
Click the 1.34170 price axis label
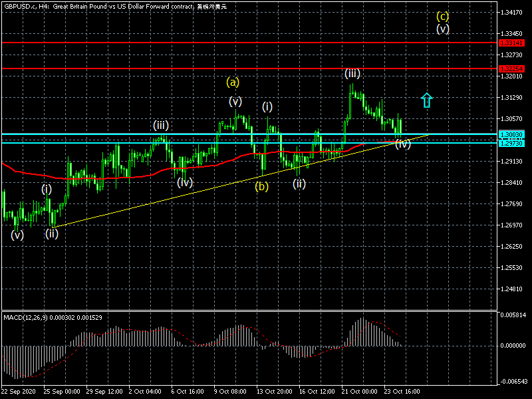[x=511, y=13]
